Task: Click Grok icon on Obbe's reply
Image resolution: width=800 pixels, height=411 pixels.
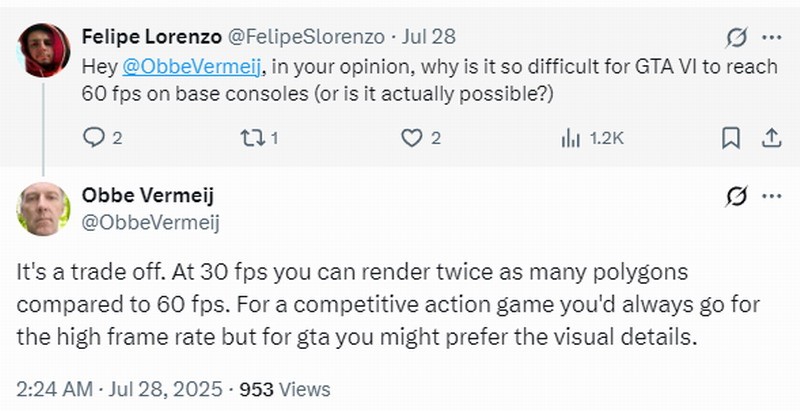Action: [x=736, y=196]
